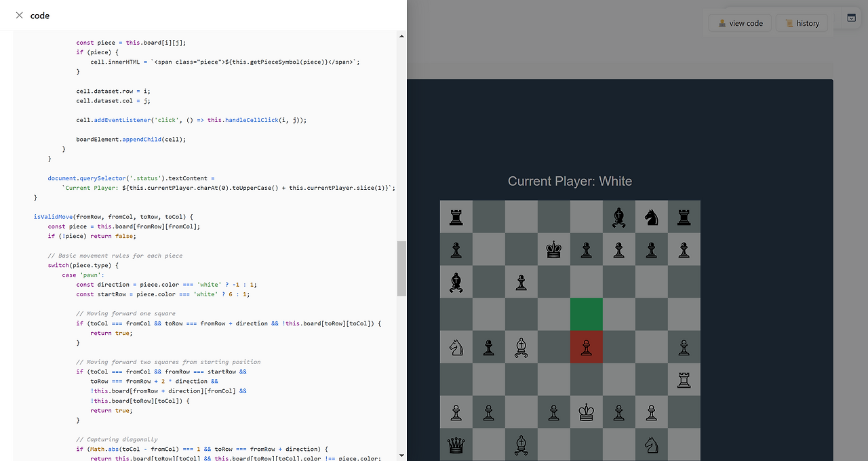Click the 'isValidMove(fromRow, fromCol, toRow, toCol)' line

coord(114,217)
